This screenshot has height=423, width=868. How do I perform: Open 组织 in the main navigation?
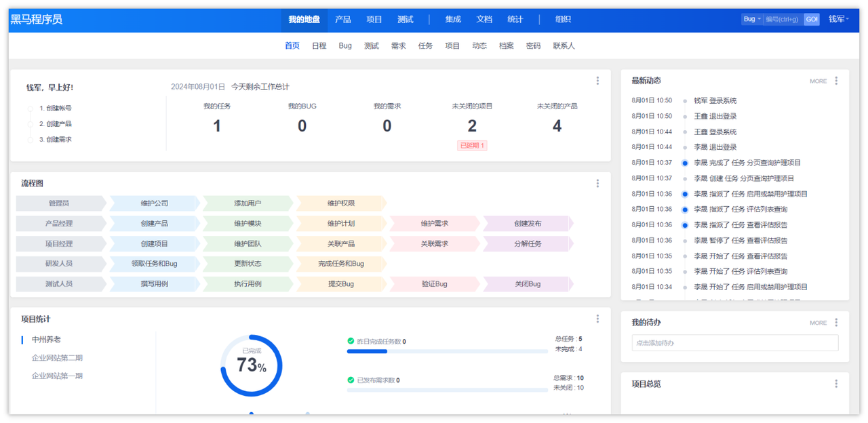563,20
